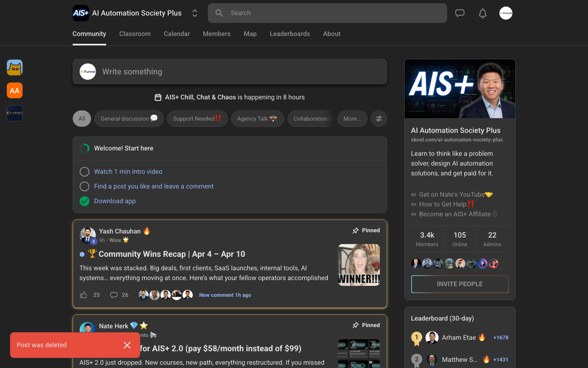Click the Welcome progress ring
The height and width of the screenshot is (368, 588).
point(85,148)
